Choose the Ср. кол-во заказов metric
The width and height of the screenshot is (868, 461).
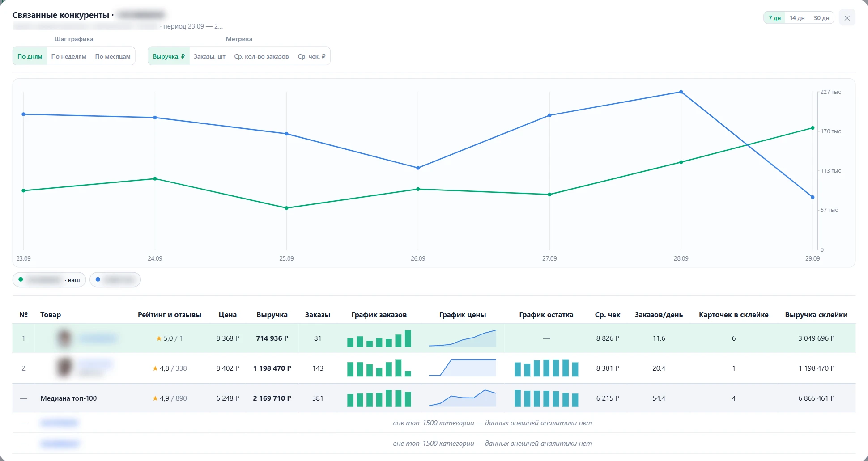pos(261,56)
